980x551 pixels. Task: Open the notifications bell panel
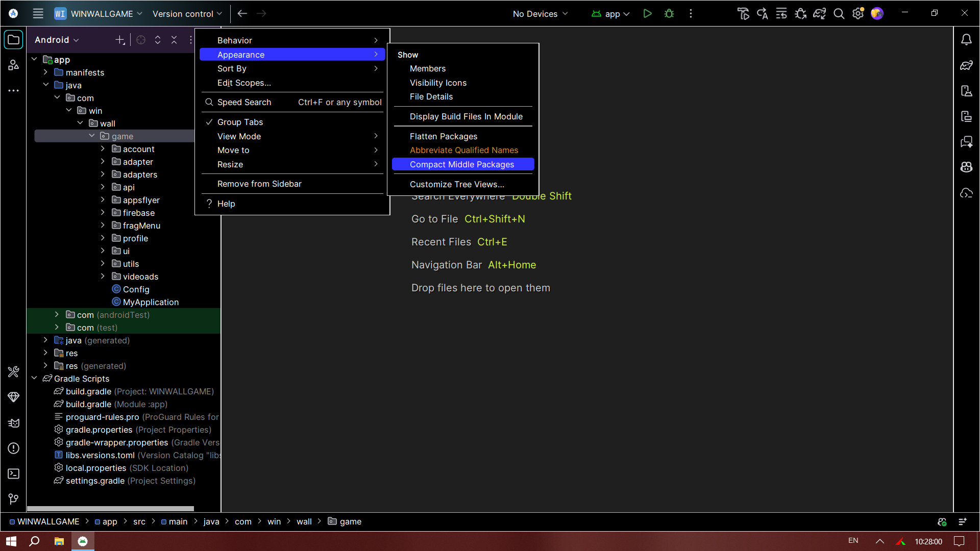click(966, 39)
